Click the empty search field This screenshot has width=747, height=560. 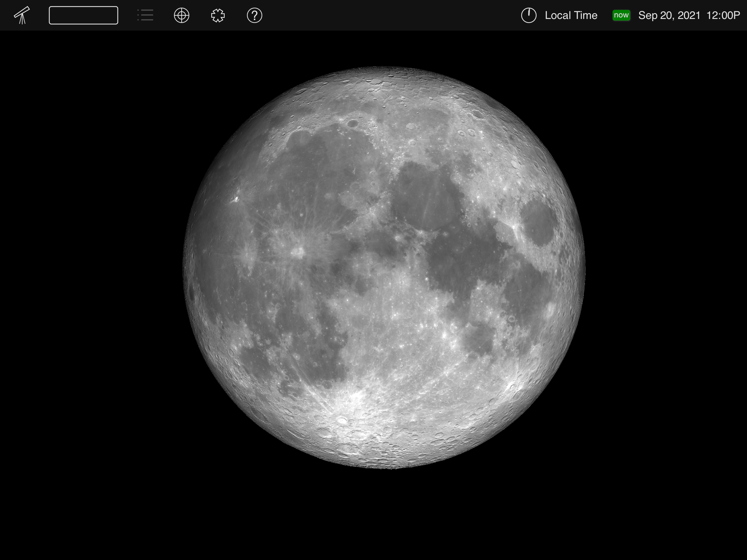pyautogui.click(x=83, y=15)
